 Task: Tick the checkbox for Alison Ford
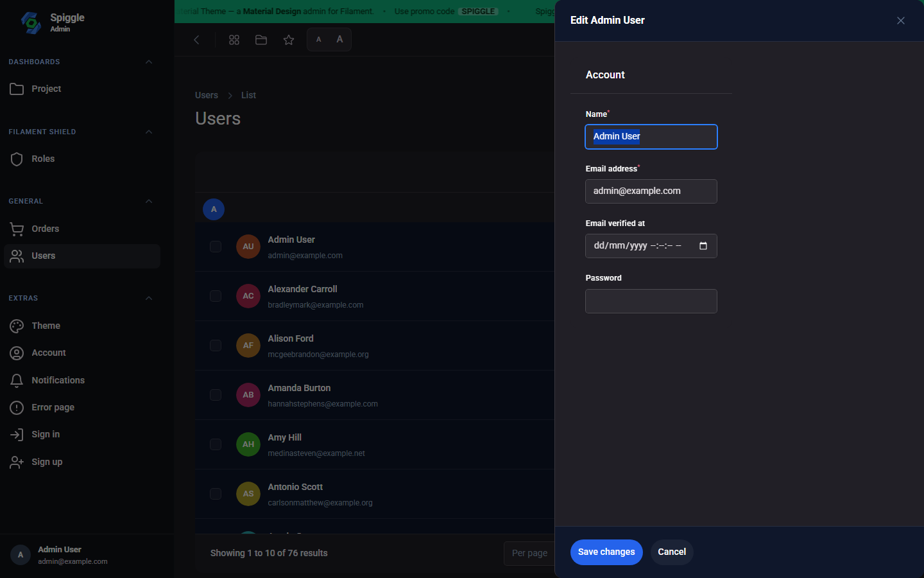point(216,346)
